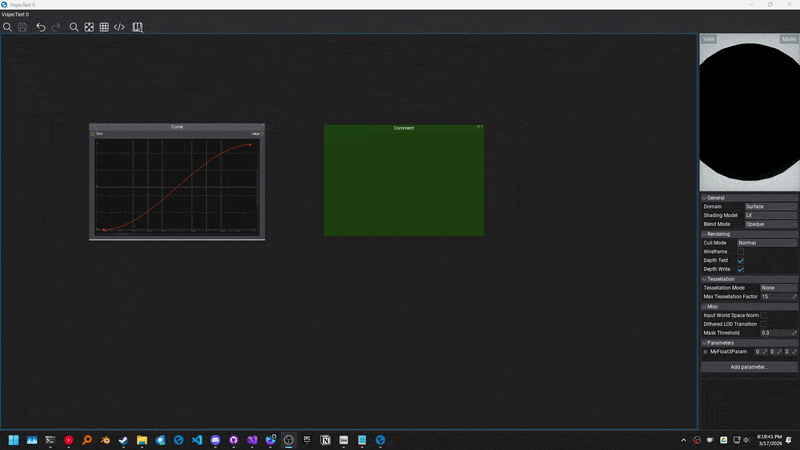The image size is (800, 450).
Task: Click the Add parameter button
Action: pos(749,367)
